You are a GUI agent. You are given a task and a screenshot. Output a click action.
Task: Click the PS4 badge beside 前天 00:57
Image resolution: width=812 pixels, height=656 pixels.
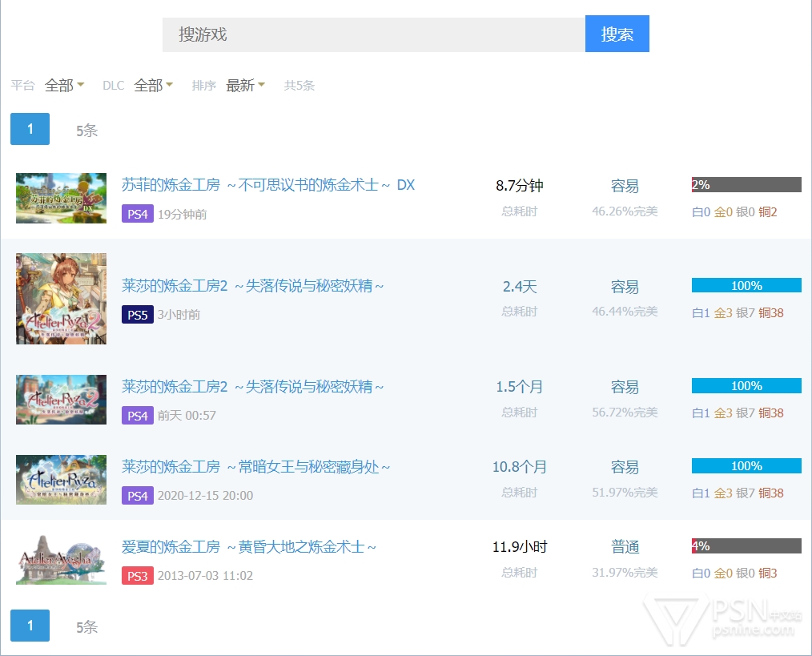[138, 415]
